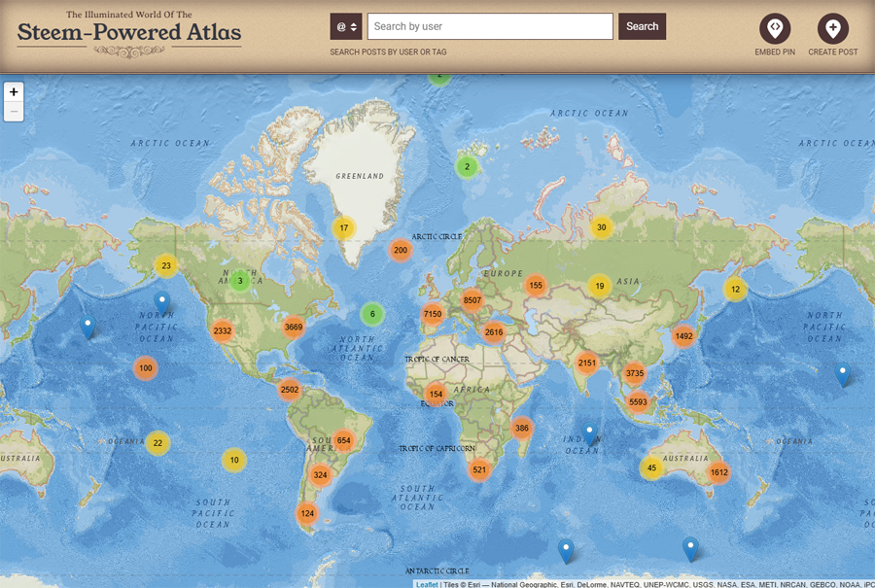Open the @ user/tag search type dropdown

[346, 26]
